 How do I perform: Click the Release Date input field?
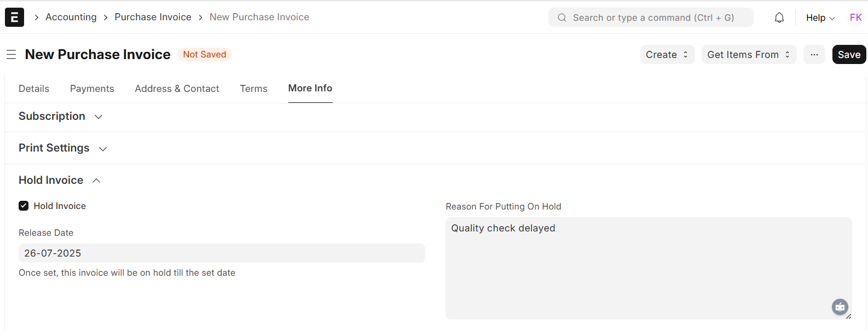222,253
